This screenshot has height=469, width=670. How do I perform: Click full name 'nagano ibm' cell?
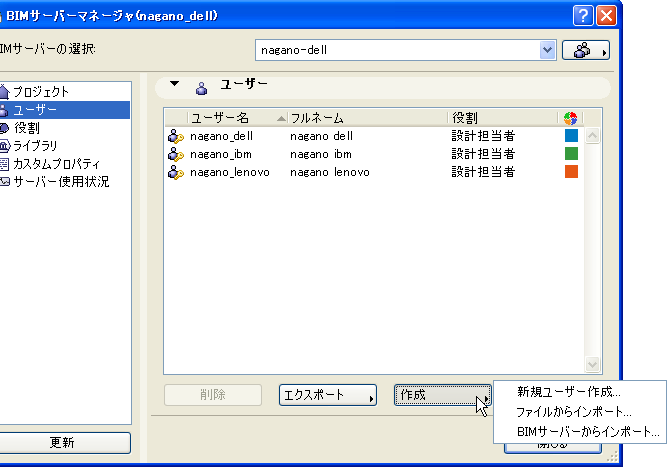click(x=320, y=154)
